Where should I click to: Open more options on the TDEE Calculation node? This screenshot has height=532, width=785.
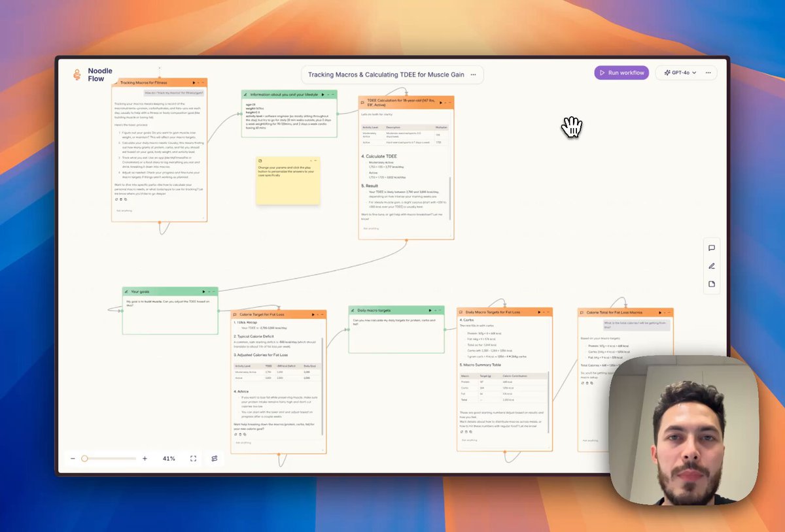(451, 102)
